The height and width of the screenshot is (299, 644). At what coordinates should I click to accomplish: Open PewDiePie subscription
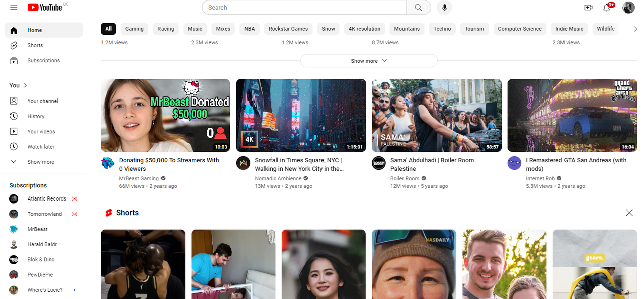(x=44, y=275)
